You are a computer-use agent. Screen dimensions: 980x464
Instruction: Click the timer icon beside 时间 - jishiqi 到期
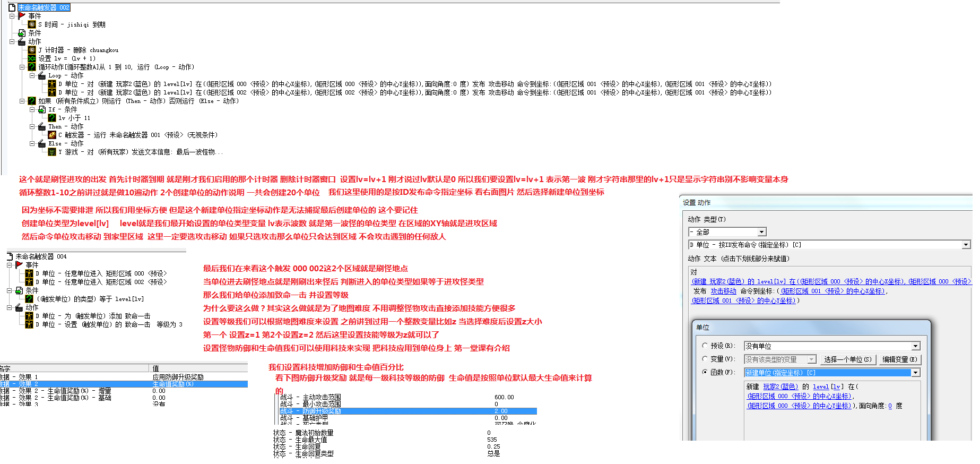click(x=32, y=24)
